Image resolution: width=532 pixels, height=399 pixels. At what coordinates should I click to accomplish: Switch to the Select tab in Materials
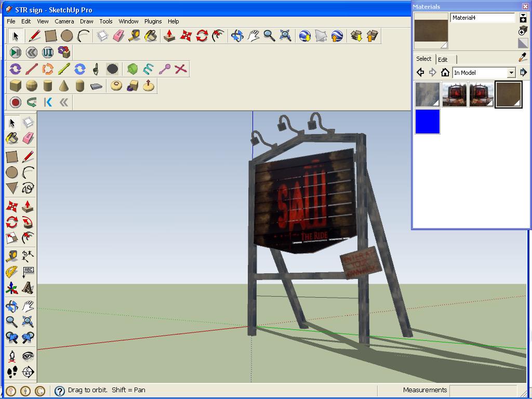tap(424, 59)
